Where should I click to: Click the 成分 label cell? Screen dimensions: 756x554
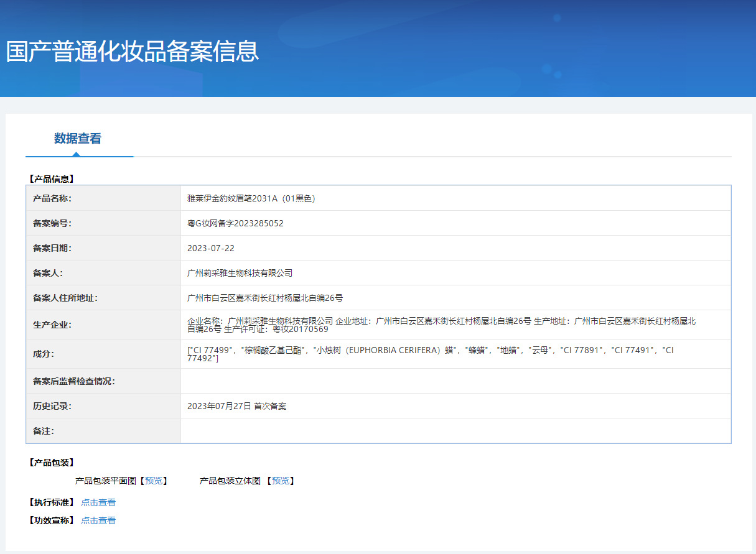(103, 354)
